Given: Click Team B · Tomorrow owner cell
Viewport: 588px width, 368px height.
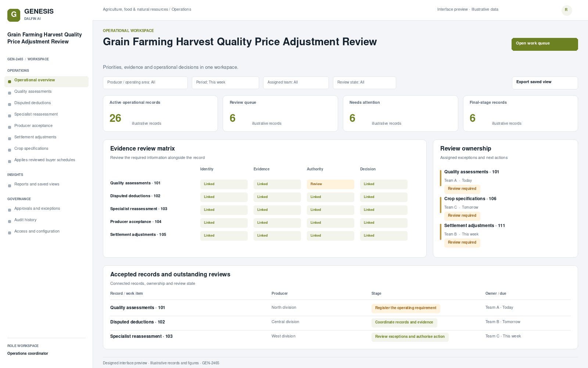Looking at the screenshot, I should (503, 322).
